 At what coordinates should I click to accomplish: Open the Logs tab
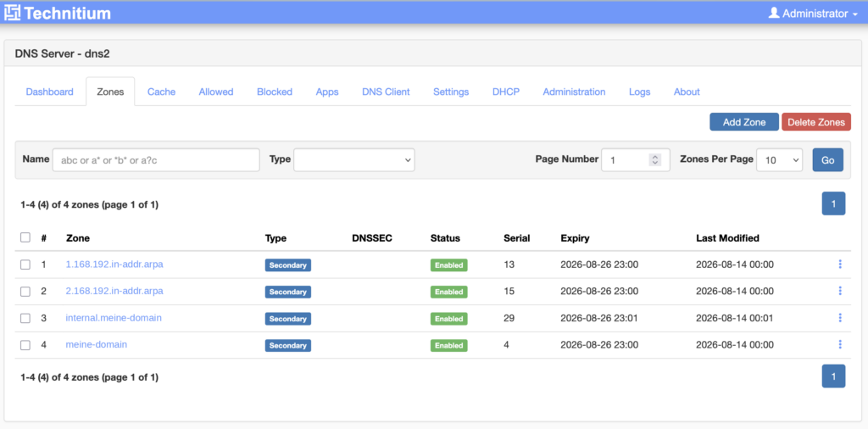(639, 92)
